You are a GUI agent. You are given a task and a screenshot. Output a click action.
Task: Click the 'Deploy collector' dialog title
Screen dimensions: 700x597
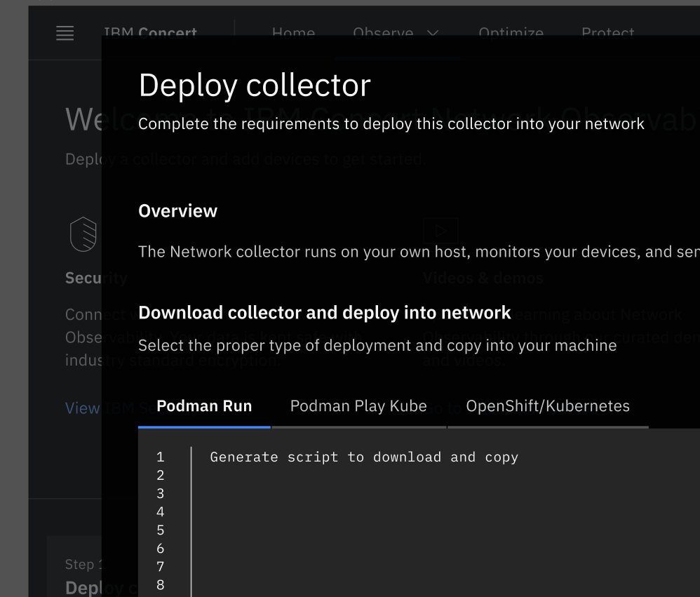[x=255, y=86]
